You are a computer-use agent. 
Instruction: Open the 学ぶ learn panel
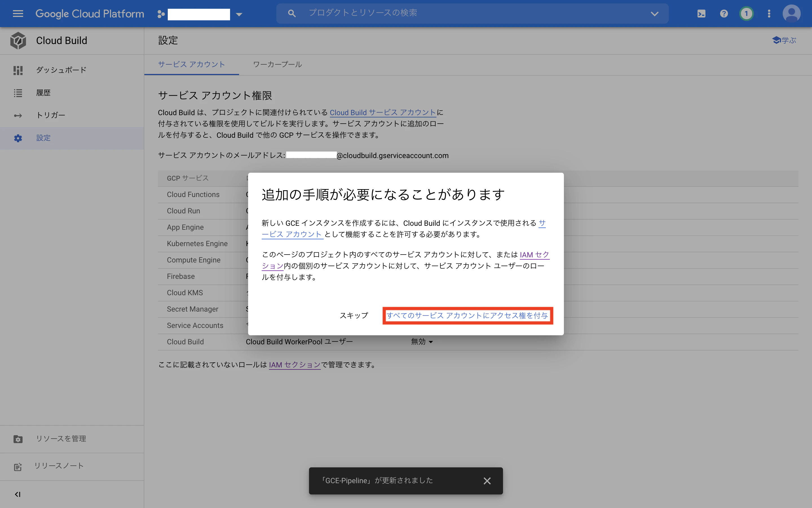pos(784,40)
